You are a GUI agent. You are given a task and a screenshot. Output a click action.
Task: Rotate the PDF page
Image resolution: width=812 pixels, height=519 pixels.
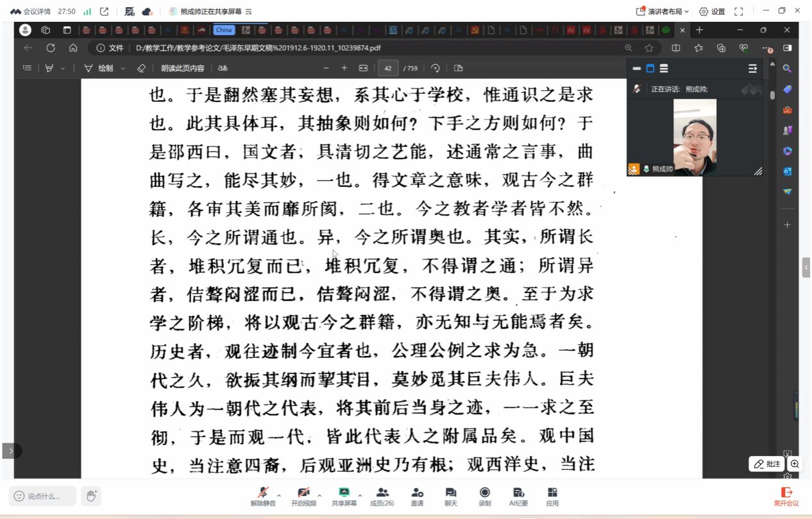436,68
